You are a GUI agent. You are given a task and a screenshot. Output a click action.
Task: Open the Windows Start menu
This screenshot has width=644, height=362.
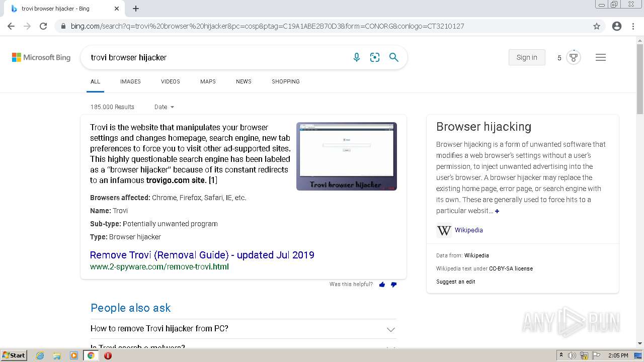(x=14, y=355)
